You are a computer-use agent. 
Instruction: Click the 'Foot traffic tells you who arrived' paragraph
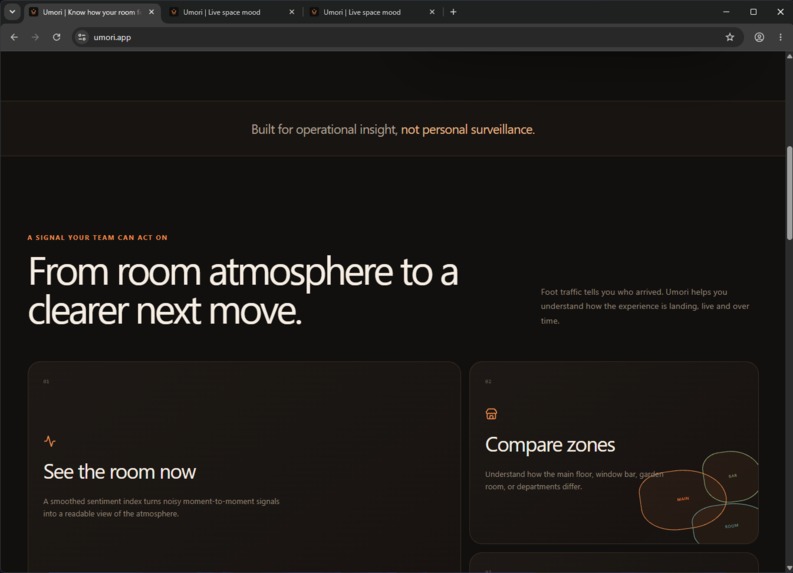[x=645, y=306]
